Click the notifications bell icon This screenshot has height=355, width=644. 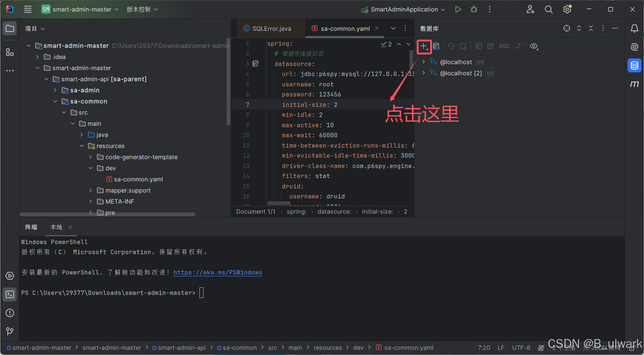tap(634, 28)
